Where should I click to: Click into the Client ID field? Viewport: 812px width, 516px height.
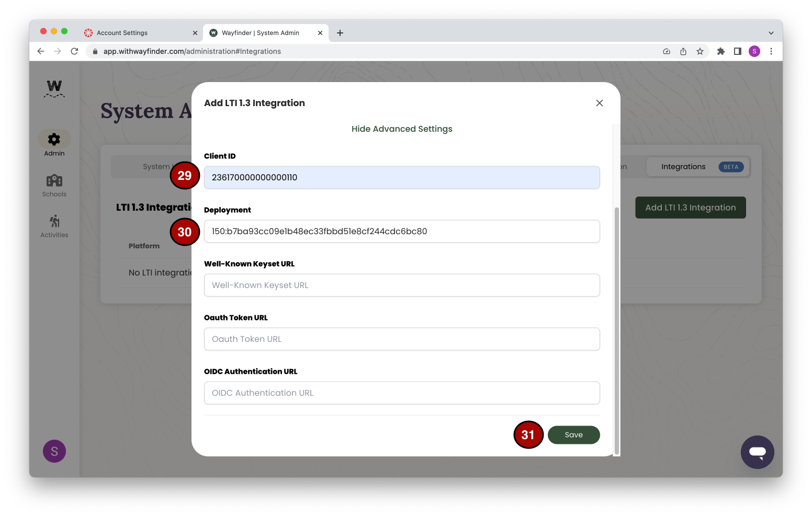[x=402, y=177]
